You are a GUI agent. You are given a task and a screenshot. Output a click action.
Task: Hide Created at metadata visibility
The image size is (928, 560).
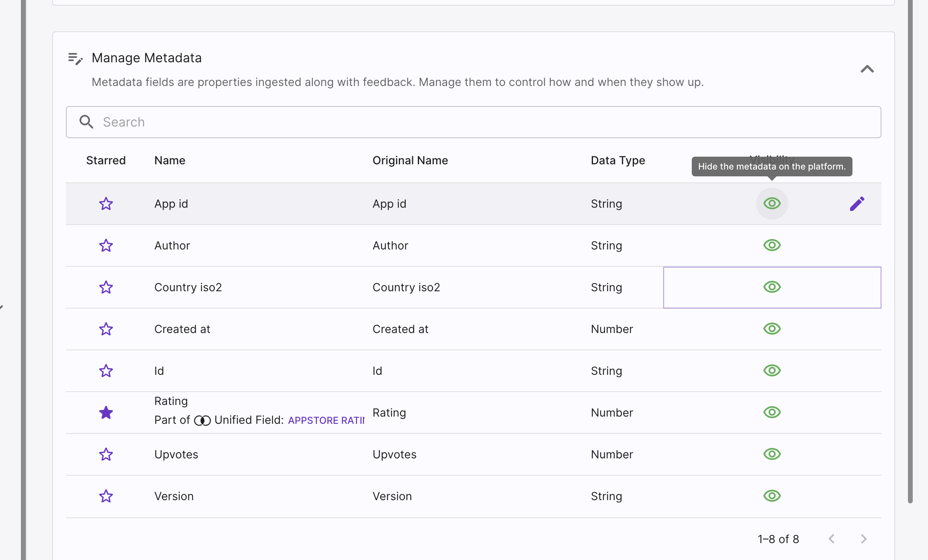772,329
